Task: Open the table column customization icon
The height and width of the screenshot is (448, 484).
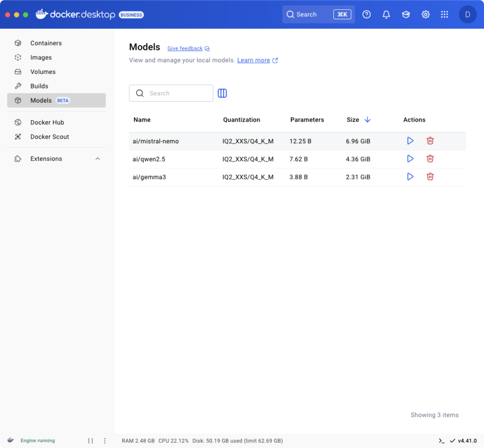Action: [x=222, y=93]
